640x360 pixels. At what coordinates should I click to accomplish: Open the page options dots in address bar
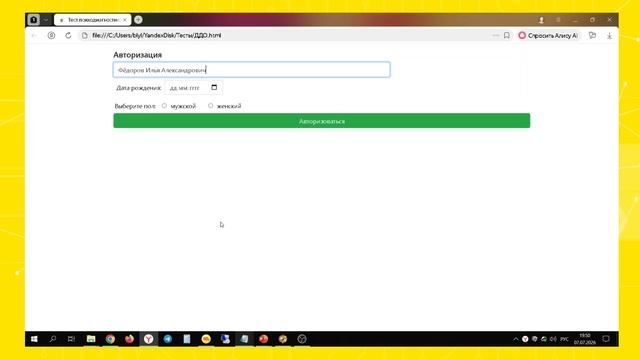click(x=496, y=36)
